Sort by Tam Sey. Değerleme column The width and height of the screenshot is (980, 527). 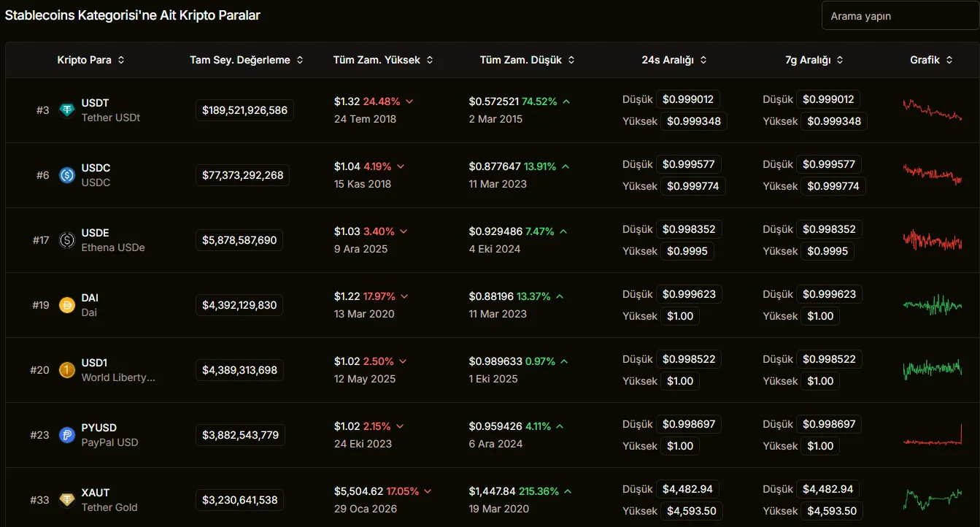[247, 60]
